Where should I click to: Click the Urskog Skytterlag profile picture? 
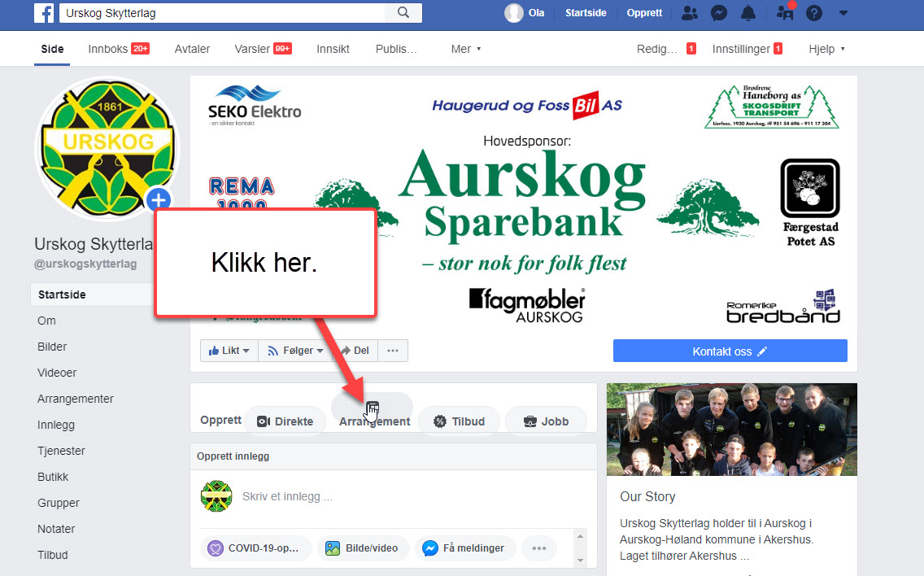click(108, 148)
